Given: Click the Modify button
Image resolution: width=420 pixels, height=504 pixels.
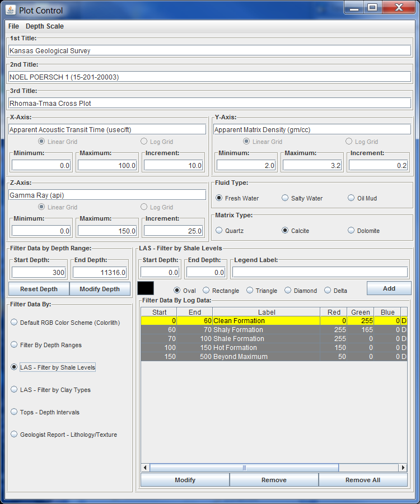Looking at the screenshot, I should pyautogui.click(x=185, y=480).
